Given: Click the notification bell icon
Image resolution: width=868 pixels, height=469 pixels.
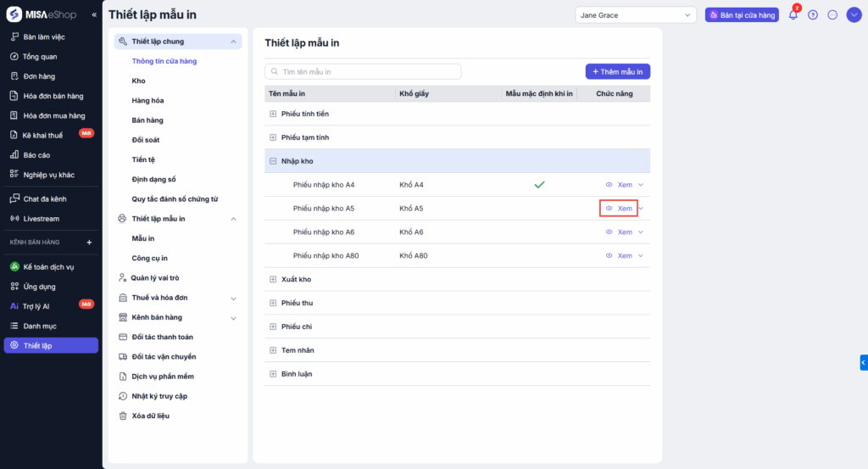Looking at the screenshot, I should coord(793,15).
